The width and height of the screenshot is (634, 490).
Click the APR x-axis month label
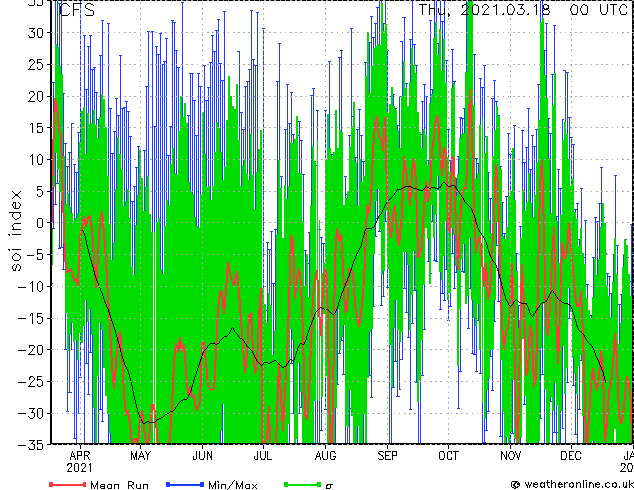pos(80,456)
